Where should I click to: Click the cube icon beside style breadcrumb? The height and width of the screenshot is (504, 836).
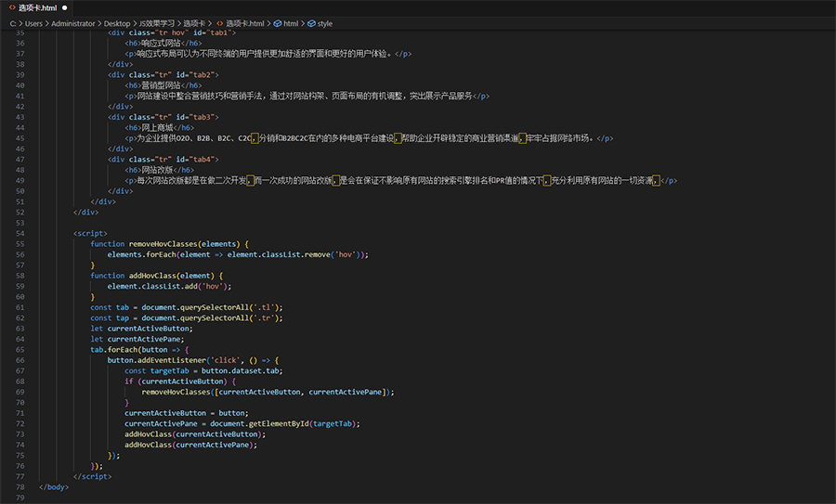(311, 23)
